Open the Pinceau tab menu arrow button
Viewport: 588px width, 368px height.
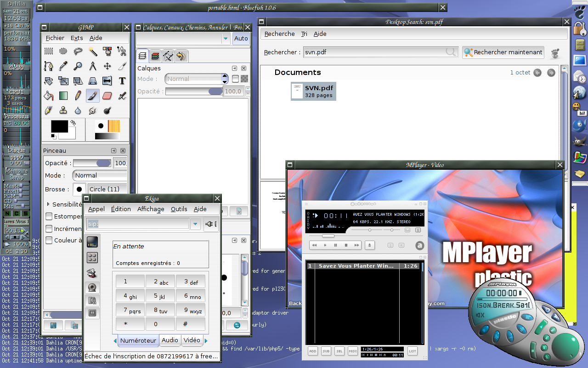pos(113,150)
